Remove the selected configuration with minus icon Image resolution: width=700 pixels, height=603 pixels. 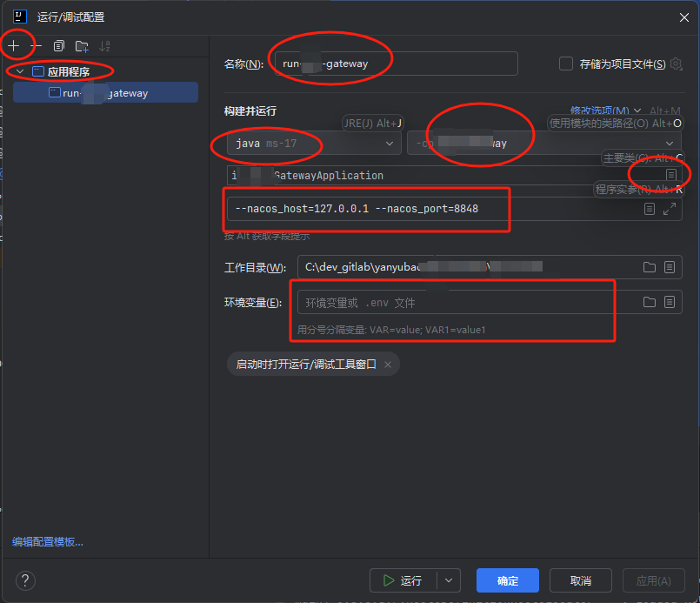(x=37, y=45)
